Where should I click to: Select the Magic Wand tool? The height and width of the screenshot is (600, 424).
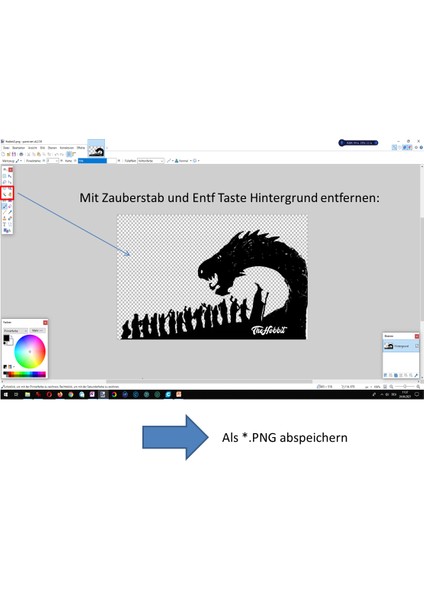(5, 194)
